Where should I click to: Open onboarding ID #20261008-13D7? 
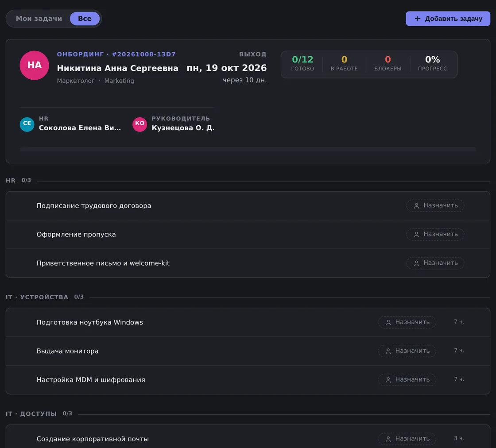tap(144, 54)
